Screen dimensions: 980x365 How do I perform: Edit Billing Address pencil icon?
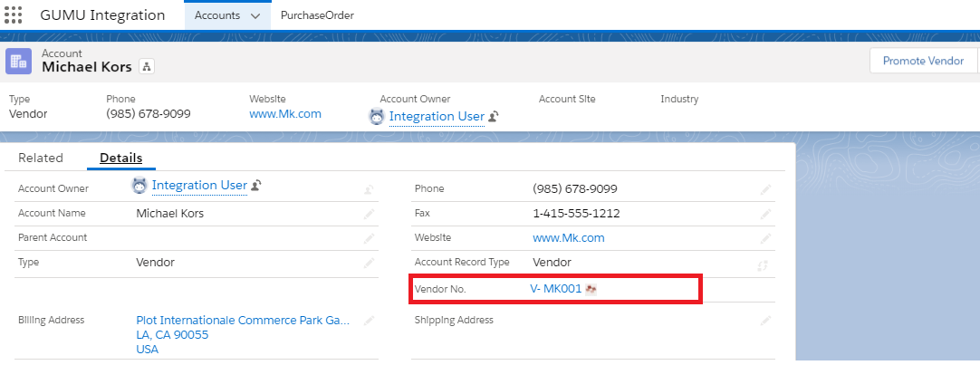pos(369,321)
